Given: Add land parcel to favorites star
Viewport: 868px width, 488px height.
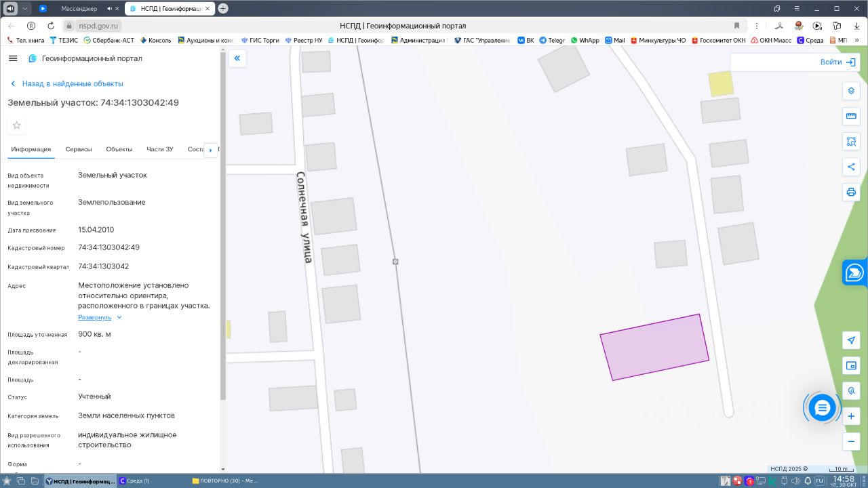Looking at the screenshot, I should 17,125.
